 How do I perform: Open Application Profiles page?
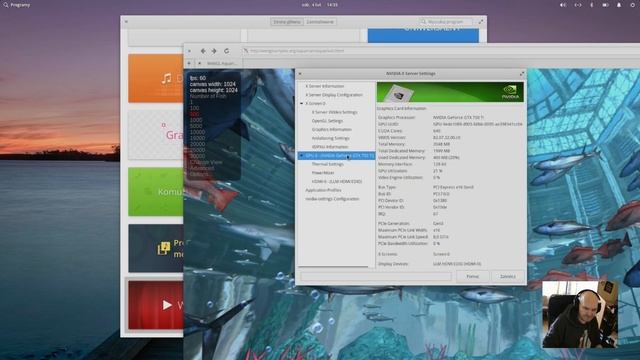(x=323, y=190)
